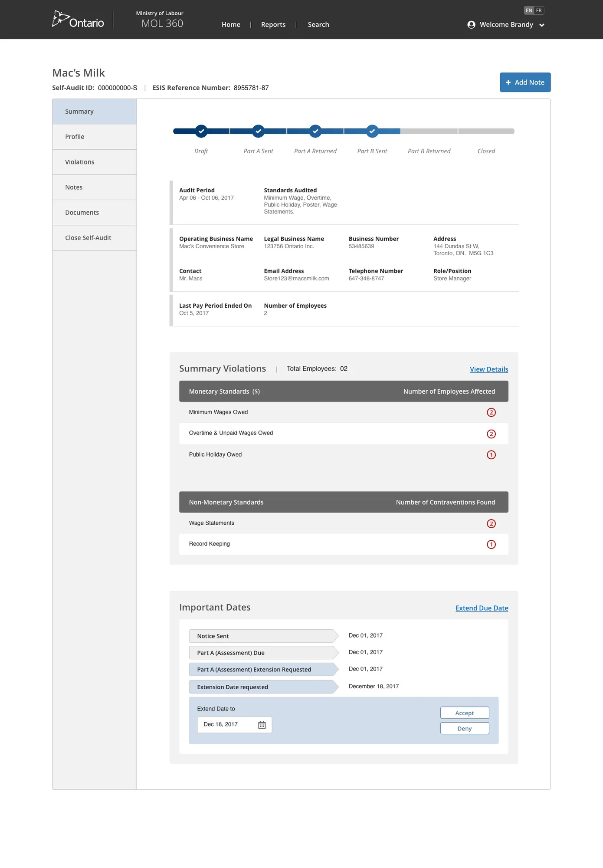Screen dimensions: 603x868
Task: Click the Store123@macsmilk.com email address
Action: click(x=296, y=279)
